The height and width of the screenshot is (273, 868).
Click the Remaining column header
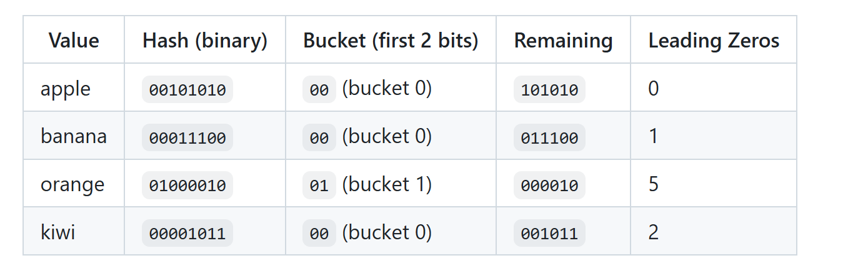pyautogui.click(x=563, y=40)
